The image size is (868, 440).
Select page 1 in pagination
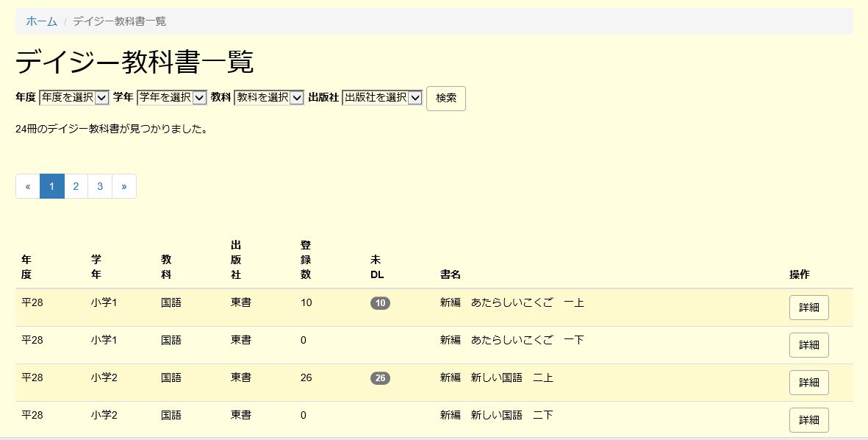coord(52,186)
